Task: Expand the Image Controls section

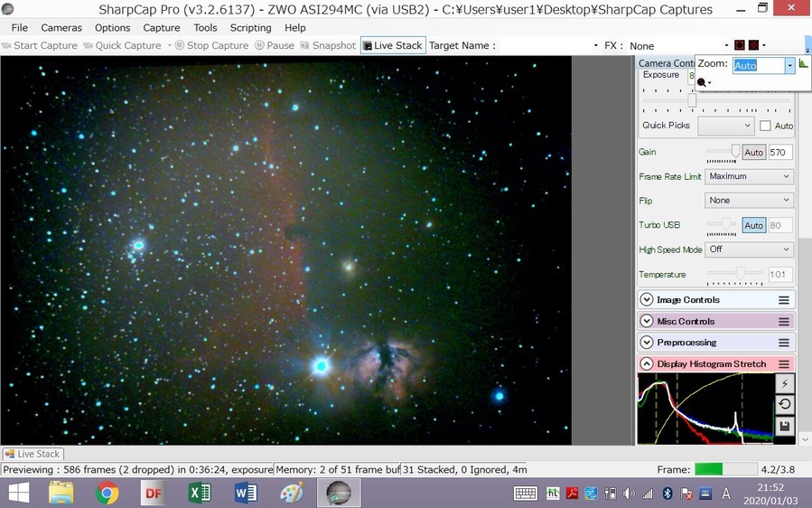Action: tap(647, 299)
